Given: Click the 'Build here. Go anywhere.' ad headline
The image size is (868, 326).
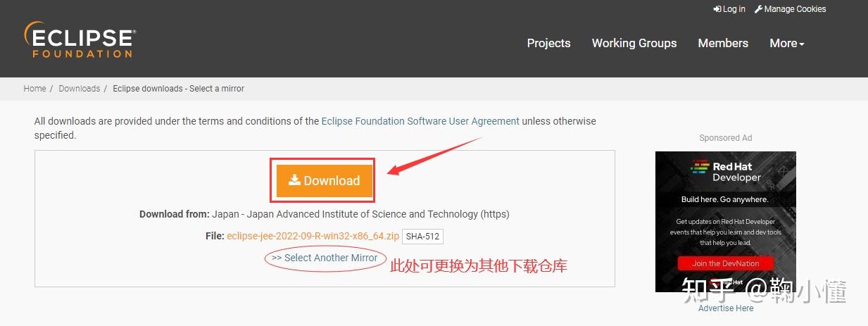Looking at the screenshot, I should [724, 199].
